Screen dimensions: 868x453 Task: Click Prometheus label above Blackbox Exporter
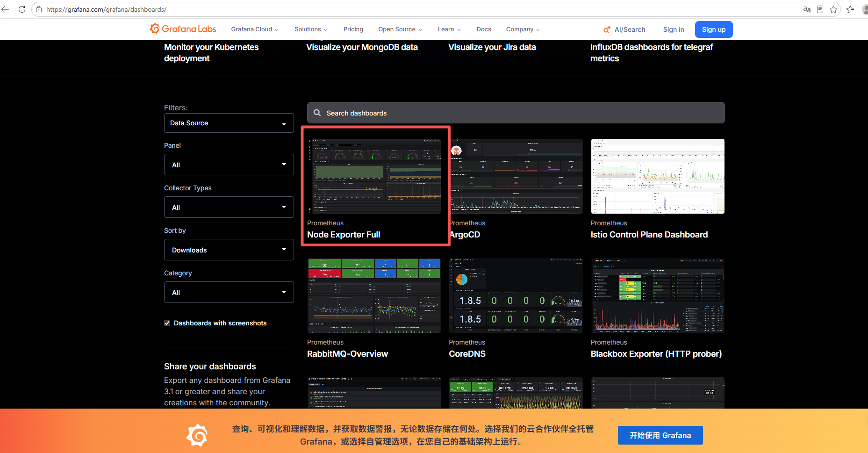609,342
